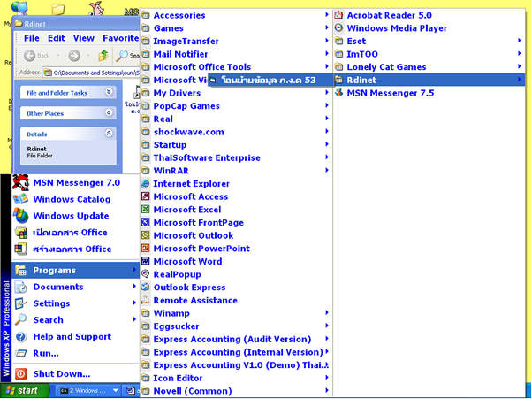
Task: Open Microsoft Word from Programs list
Action: click(x=186, y=262)
